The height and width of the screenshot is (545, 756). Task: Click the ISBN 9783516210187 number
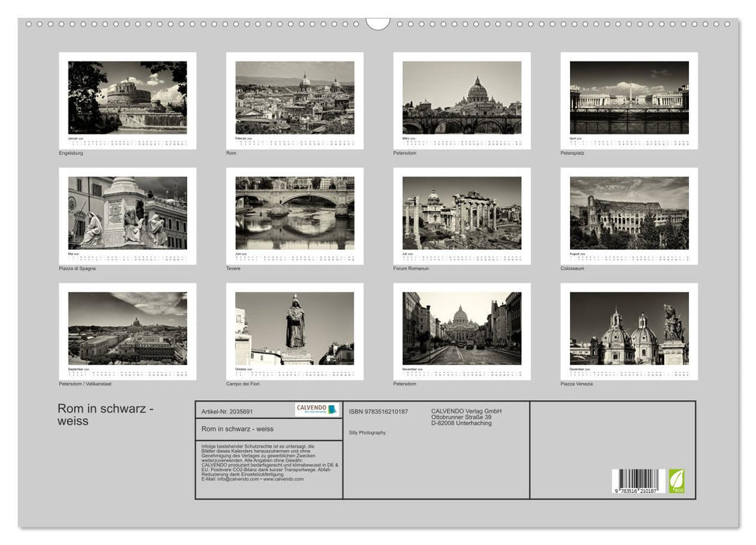coord(378,411)
